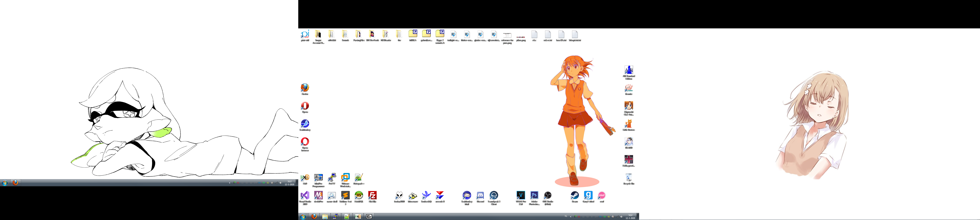
Task: Select the glados-osu audio file
Action: click(x=480, y=36)
